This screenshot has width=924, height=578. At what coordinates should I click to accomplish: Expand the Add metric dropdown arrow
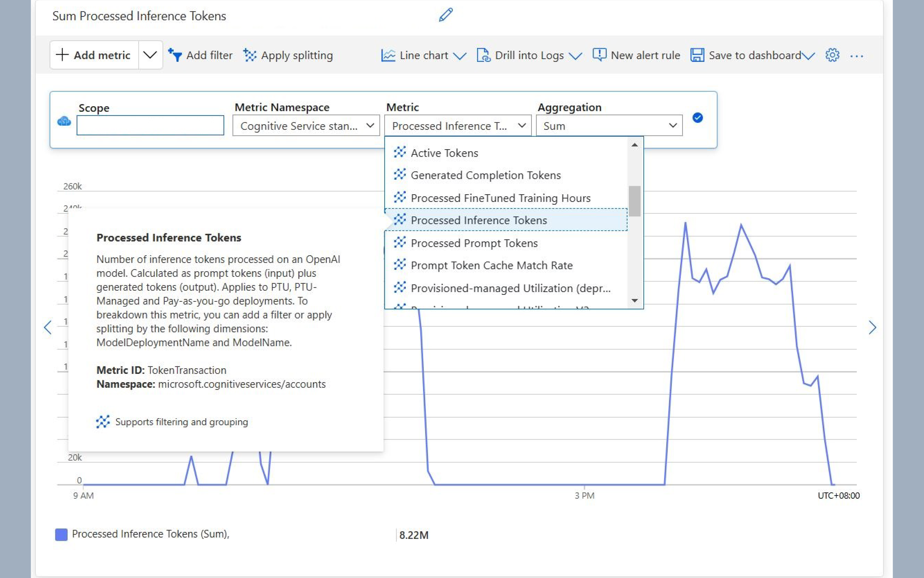coord(150,55)
